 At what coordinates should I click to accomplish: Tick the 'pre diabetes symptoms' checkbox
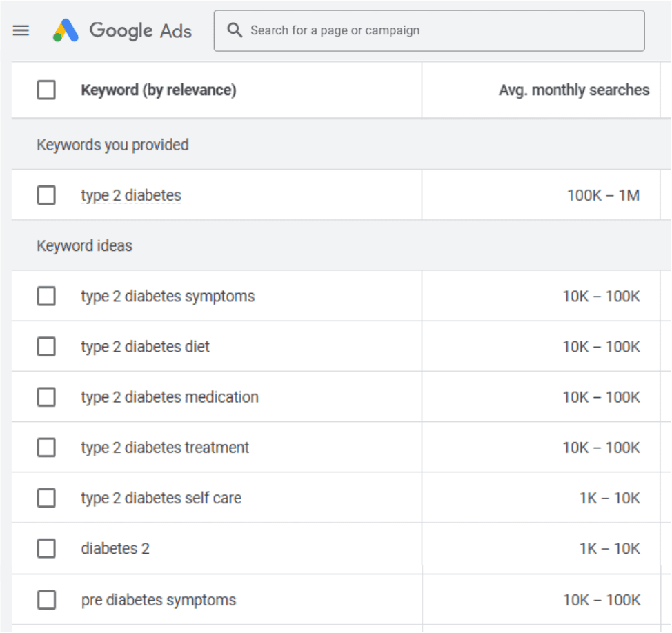(x=46, y=600)
